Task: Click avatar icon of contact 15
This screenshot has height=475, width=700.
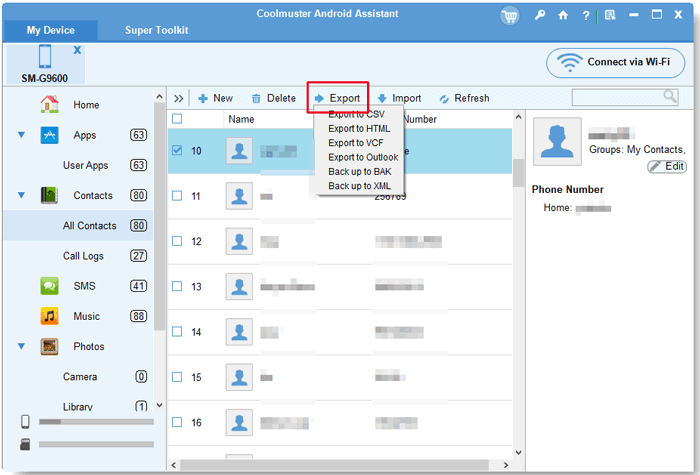Action: point(239,377)
